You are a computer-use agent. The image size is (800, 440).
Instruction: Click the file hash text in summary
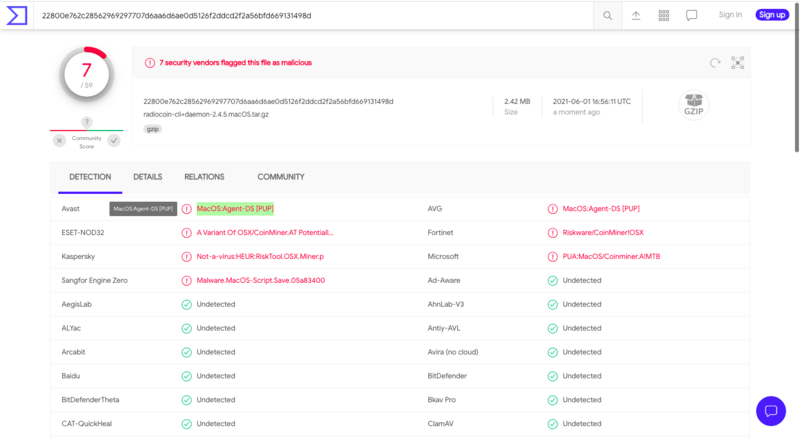tap(268, 102)
